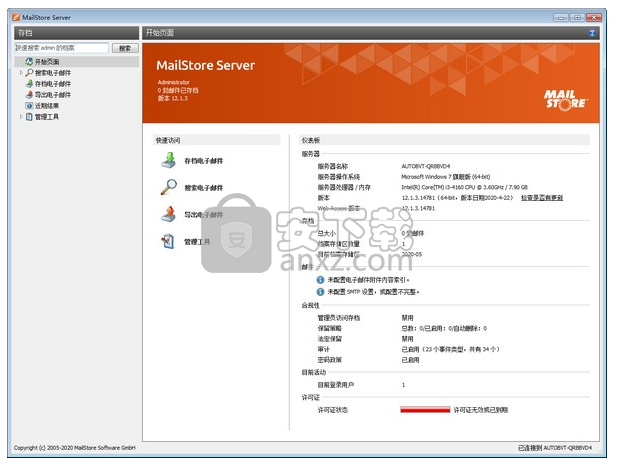Screen dimensions: 618x469
Task: Click the large admin tools clipboard icon
Action: pos(168,241)
